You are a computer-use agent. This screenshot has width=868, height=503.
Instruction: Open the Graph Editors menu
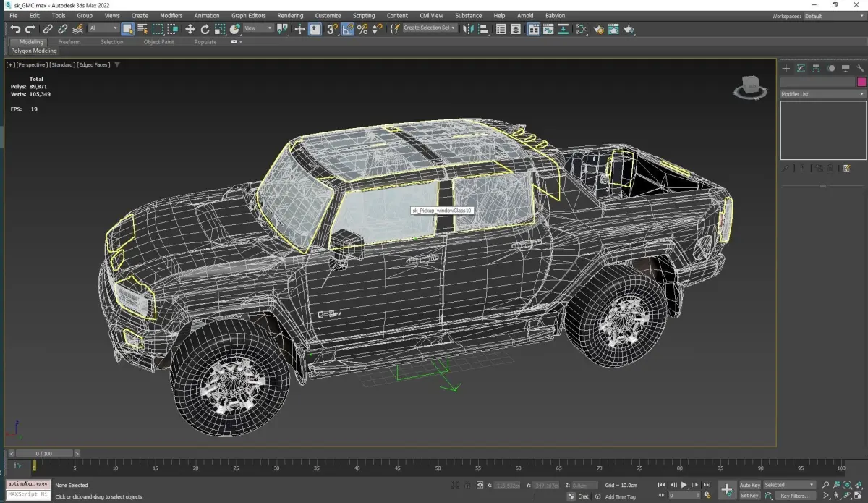(249, 15)
